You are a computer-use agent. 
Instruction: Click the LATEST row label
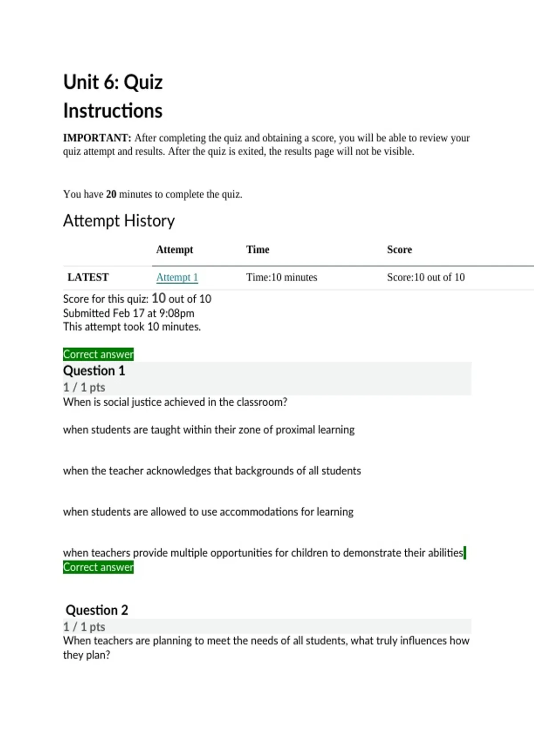pos(88,277)
